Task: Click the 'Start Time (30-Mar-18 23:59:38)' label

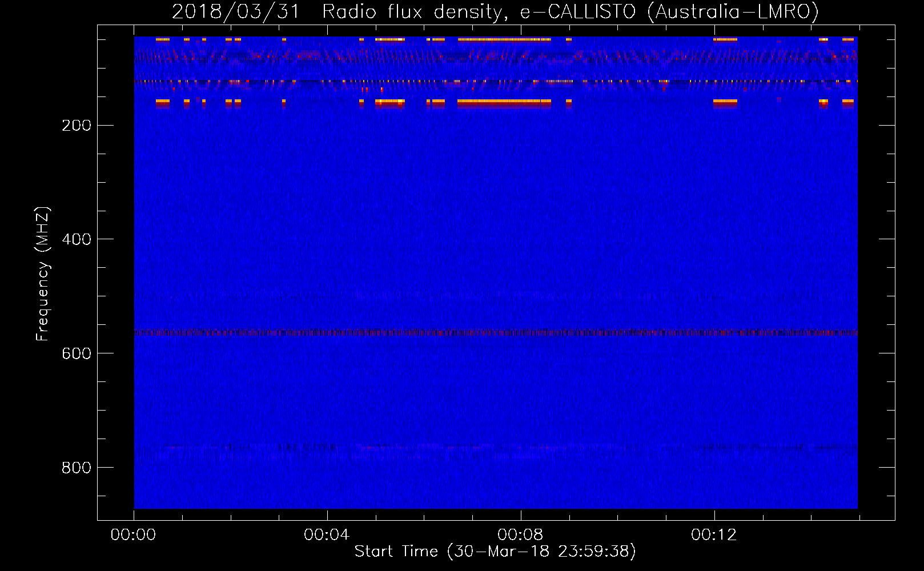Action: point(495,552)
